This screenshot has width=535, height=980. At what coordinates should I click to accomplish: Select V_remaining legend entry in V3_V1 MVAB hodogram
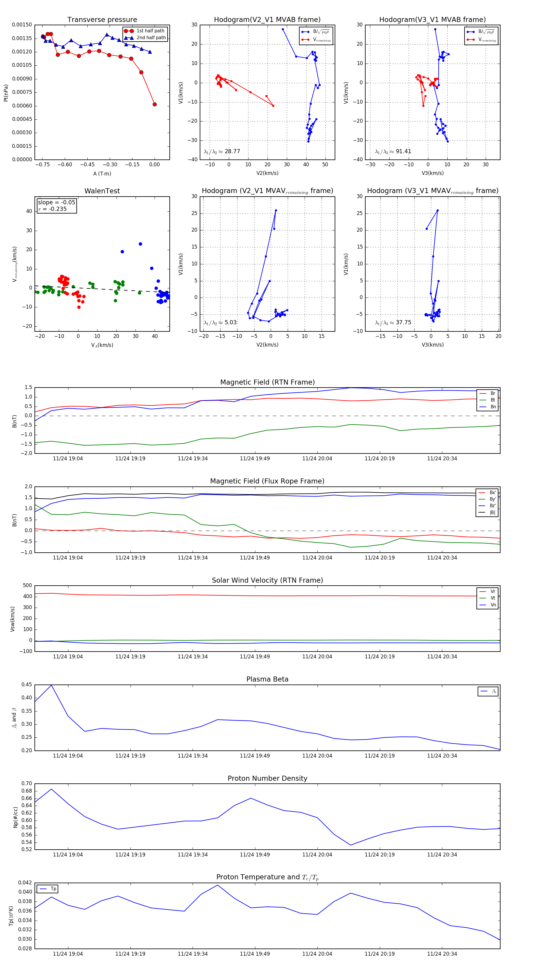(x=481, y=39)
